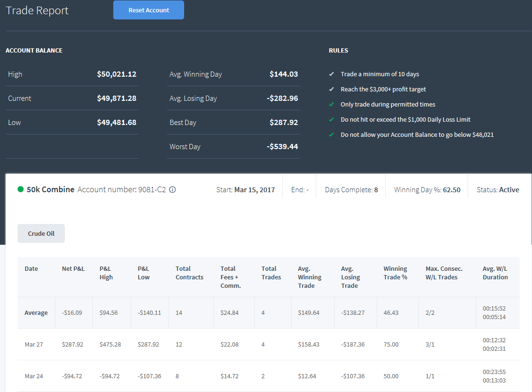
Task: Select the Mar 27 row
Action: 268,345
